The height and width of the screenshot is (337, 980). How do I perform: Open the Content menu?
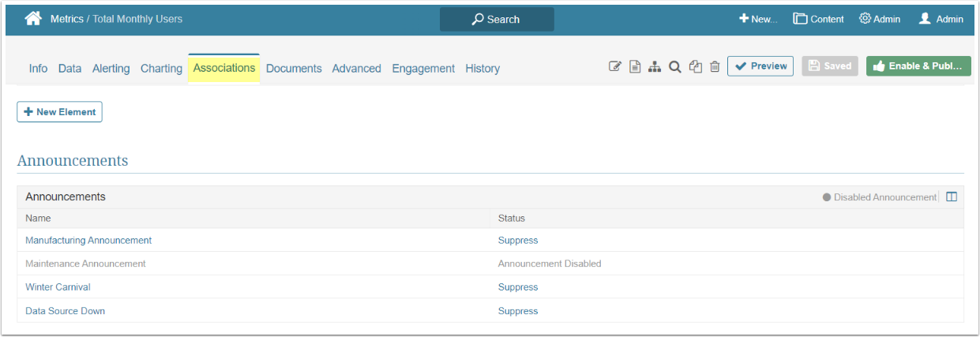(819, 19)
